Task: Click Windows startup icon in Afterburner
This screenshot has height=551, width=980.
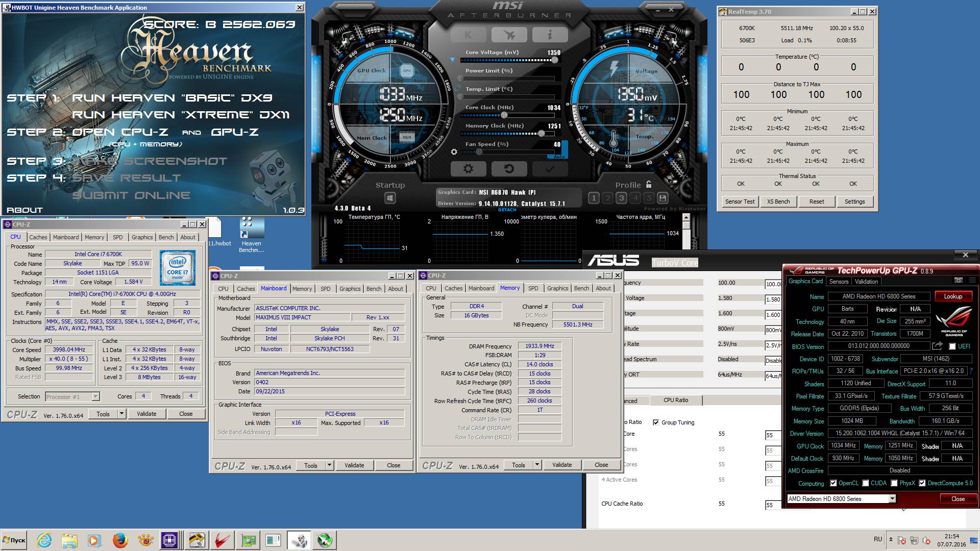Action: point(390,198)
